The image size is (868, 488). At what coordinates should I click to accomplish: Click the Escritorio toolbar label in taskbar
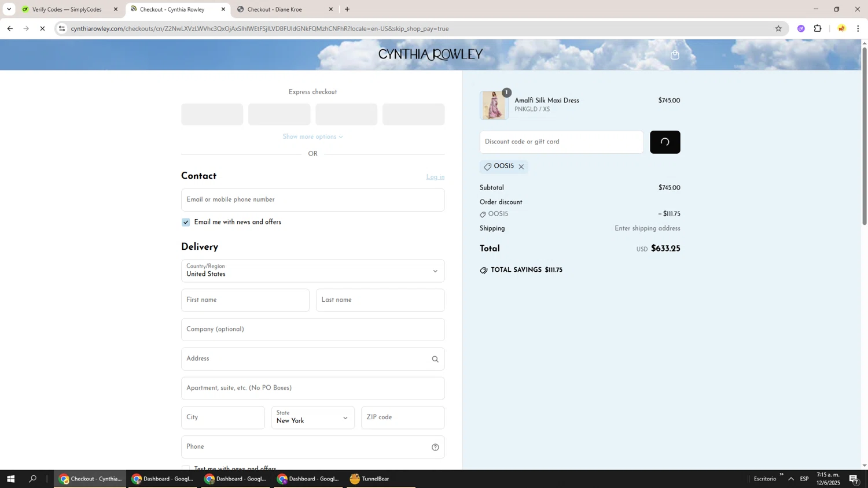[764, 479]
